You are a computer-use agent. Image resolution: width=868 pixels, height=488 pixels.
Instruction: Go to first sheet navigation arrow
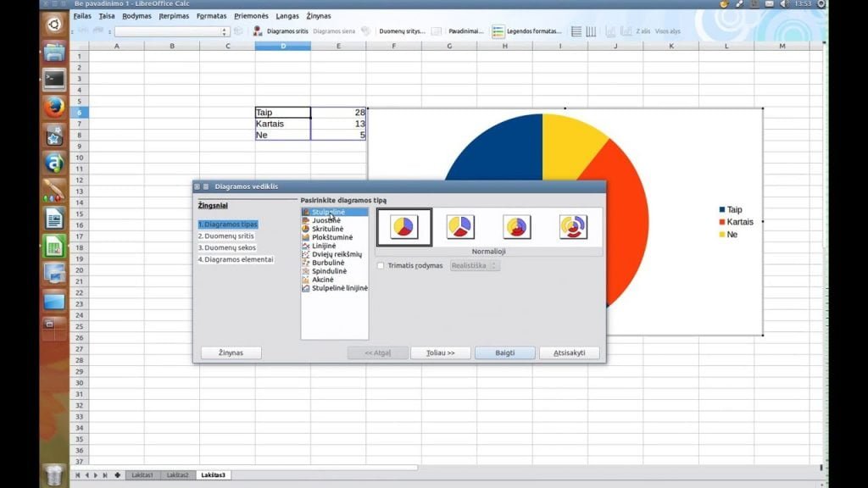pyautogui.click(x=77, y=474)
